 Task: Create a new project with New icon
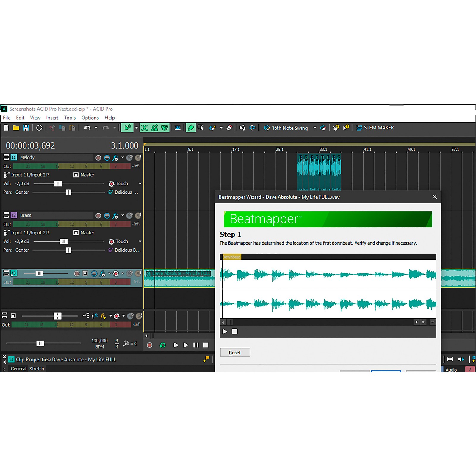(6, 128)
